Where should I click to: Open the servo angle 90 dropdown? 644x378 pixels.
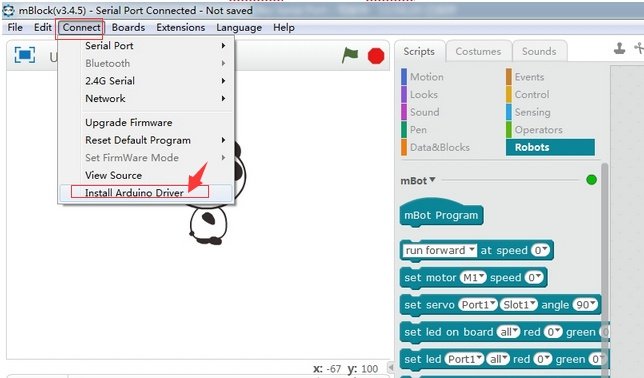585,305
